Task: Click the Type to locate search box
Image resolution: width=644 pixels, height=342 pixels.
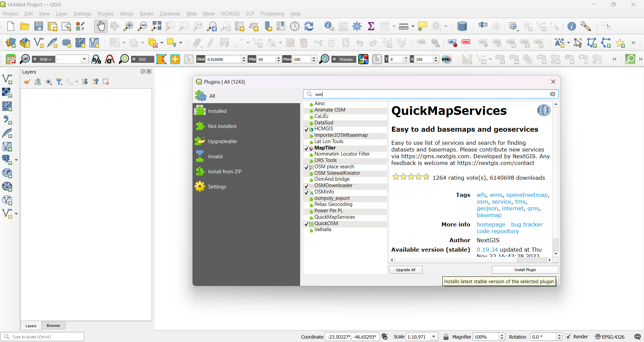Action: [43, 337]
